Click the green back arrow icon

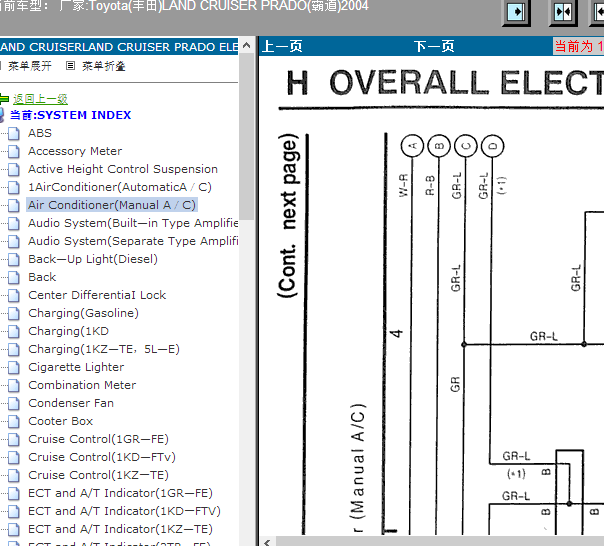click(x=4, y=99)
